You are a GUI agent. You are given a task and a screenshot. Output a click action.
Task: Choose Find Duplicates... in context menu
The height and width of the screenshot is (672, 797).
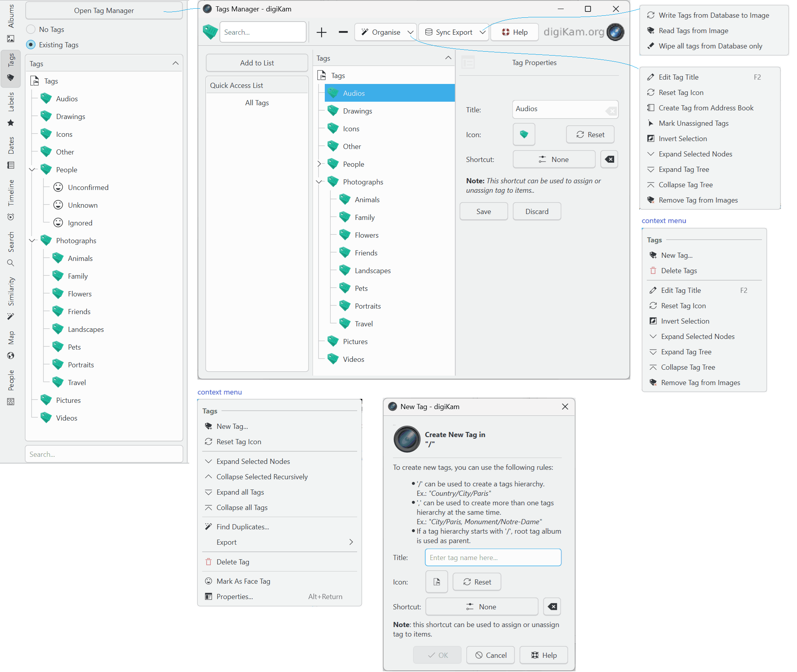click(242, 527)
